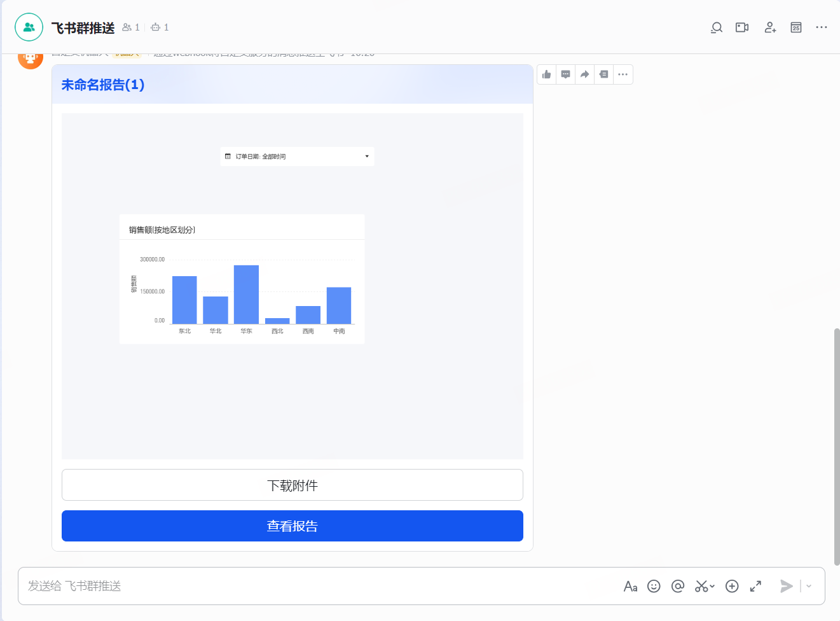The width and height of the screenshot is (840, 621).
Task: Click the plus icon to add attachments
Action: tap(732, 586)
